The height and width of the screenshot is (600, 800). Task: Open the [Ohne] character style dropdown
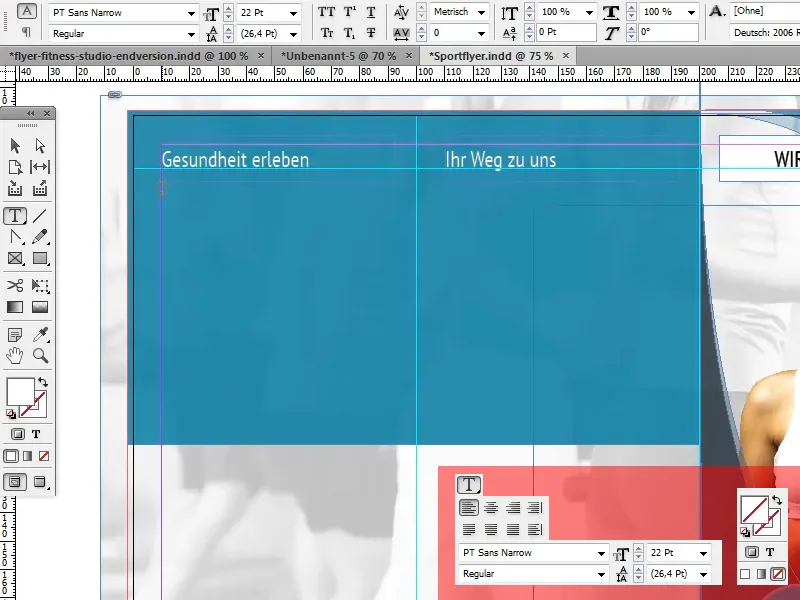765,11
